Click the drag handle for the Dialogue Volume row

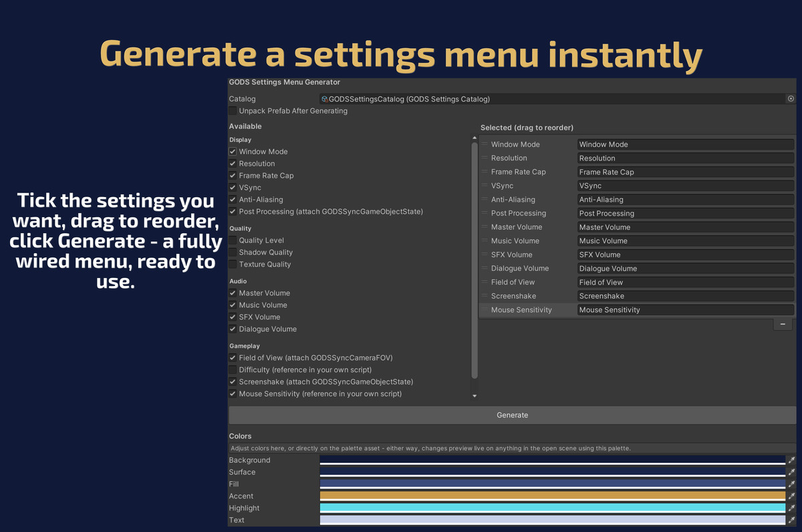[485, 269]
